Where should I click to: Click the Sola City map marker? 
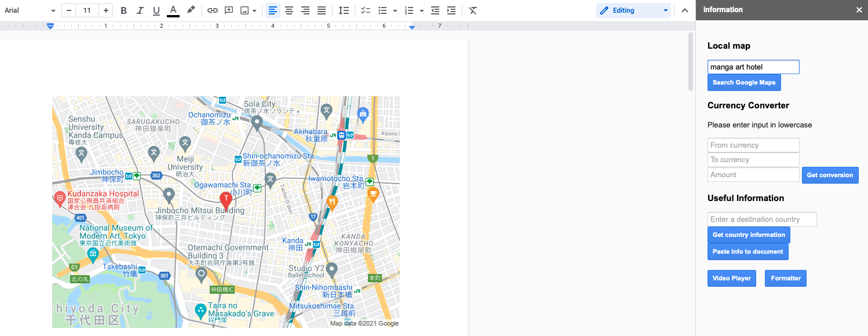click(x=257, y=122)
